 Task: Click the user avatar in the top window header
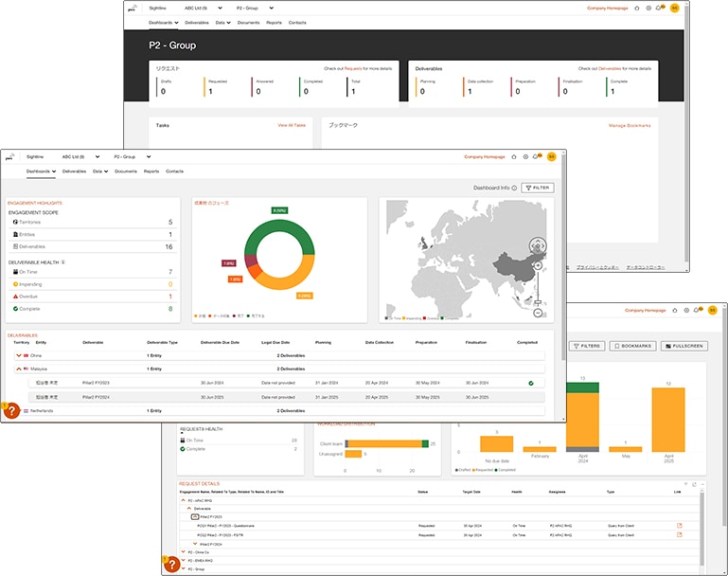(x=674, y=8)
